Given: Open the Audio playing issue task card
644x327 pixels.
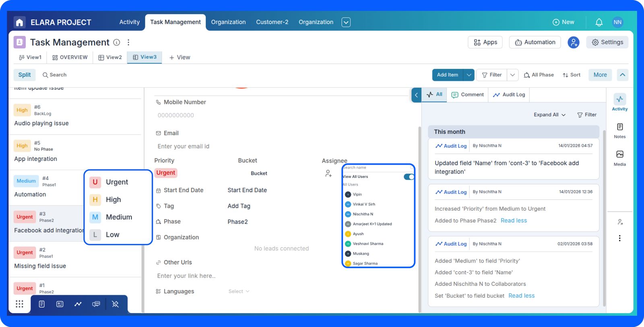Looking at the screenshot, I should click(75, 117).
